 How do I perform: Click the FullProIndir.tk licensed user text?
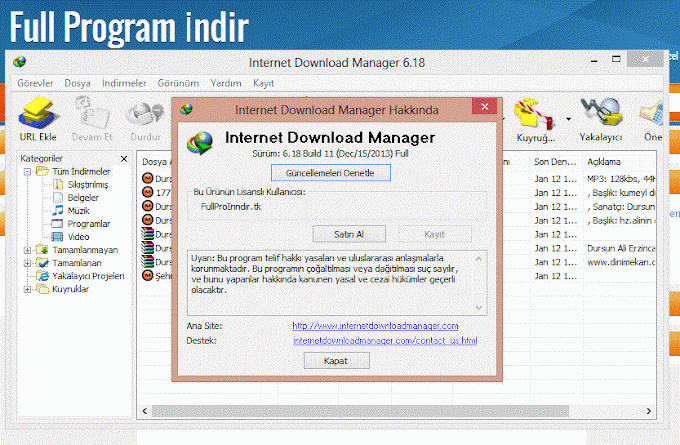[231, 207]
